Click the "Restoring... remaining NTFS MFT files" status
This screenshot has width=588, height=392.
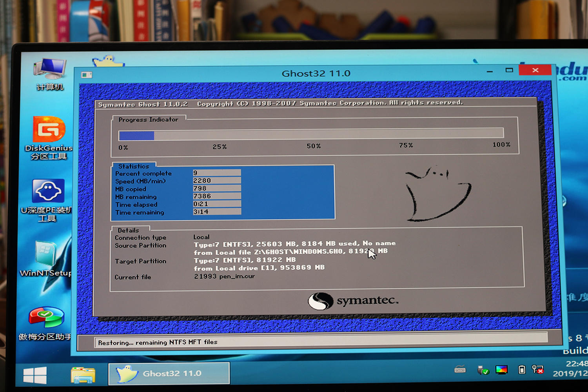(158, 342)
